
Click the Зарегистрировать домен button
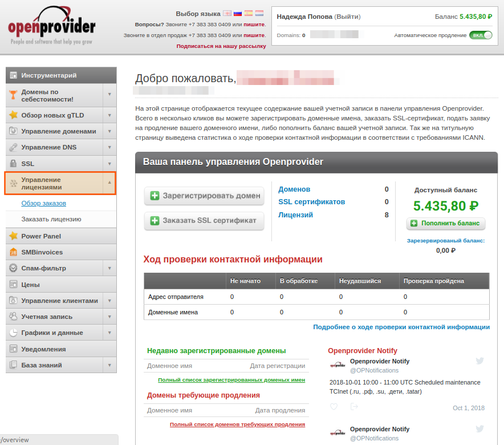(x=204, y=196)
